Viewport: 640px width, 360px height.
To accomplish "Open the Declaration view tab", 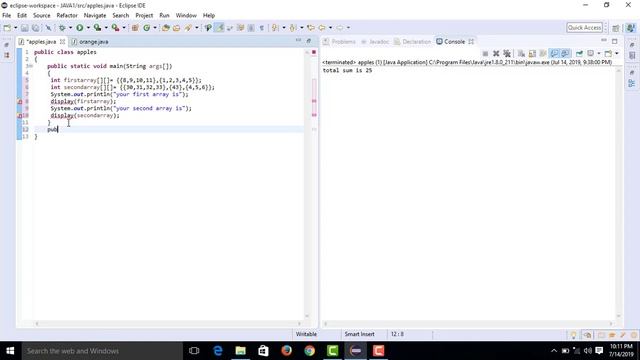I will [x=412, y=42].
